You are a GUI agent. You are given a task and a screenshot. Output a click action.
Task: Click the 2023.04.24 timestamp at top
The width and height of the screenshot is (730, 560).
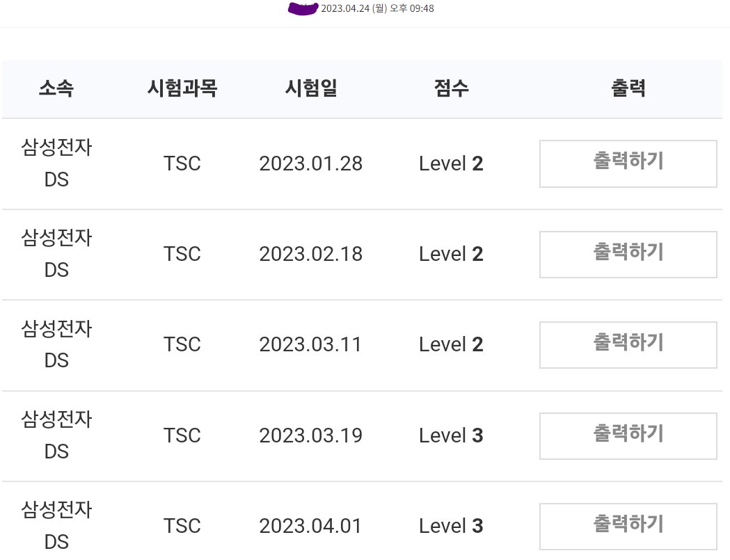pos(377,9)
